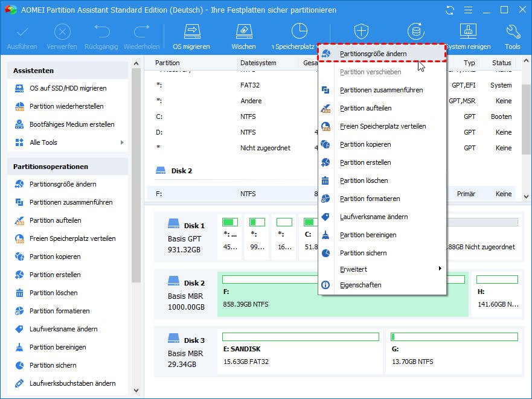Open Partition wiederherstellen wizard in sidebar
Image resolution: width=532 pixels, height=399 pixels.
[x=68, y=106]
